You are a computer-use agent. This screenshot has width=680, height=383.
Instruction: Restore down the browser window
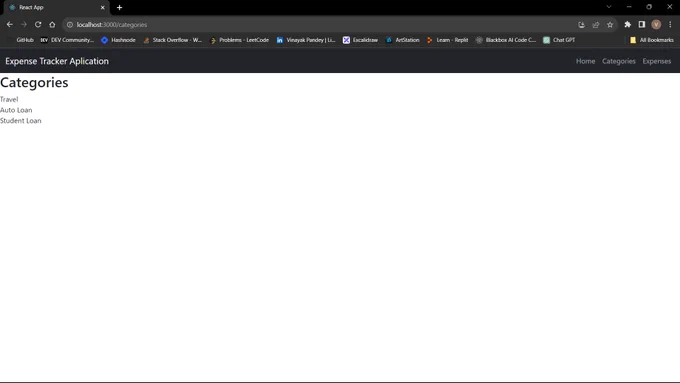coord(649,7)
